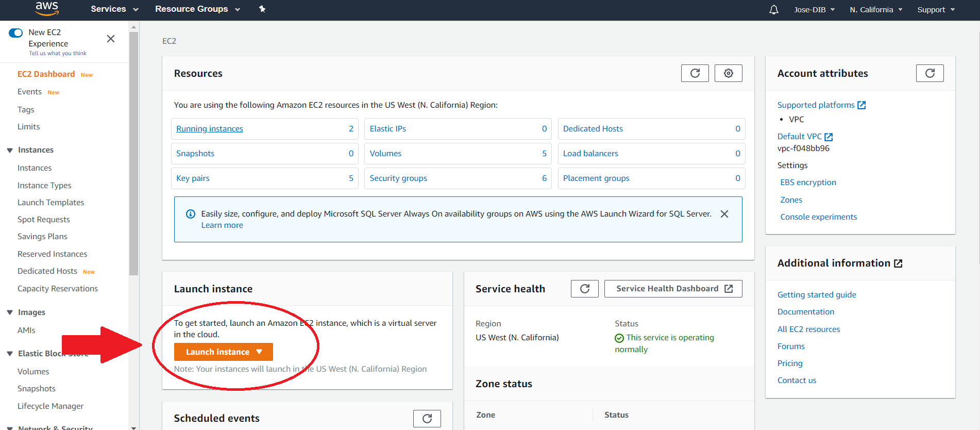Open the Getting started guide link

click(x=817, y=295)
